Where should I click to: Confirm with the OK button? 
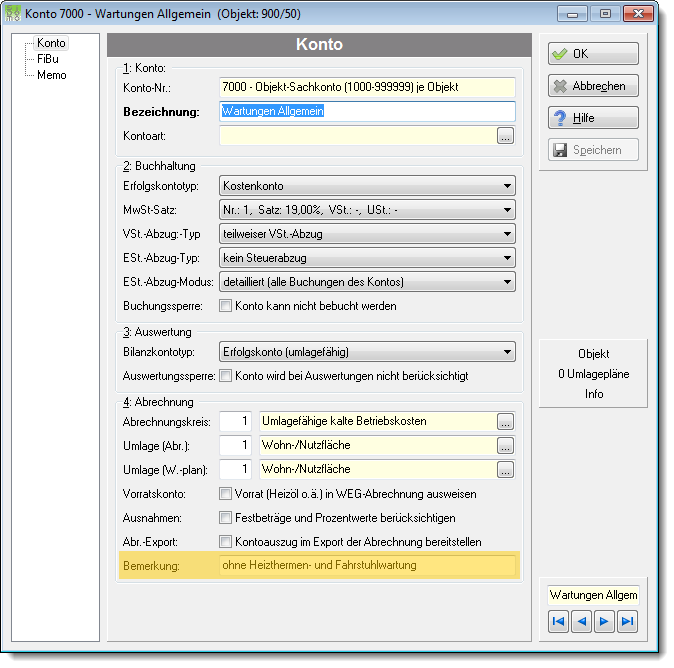coord(593,54)
